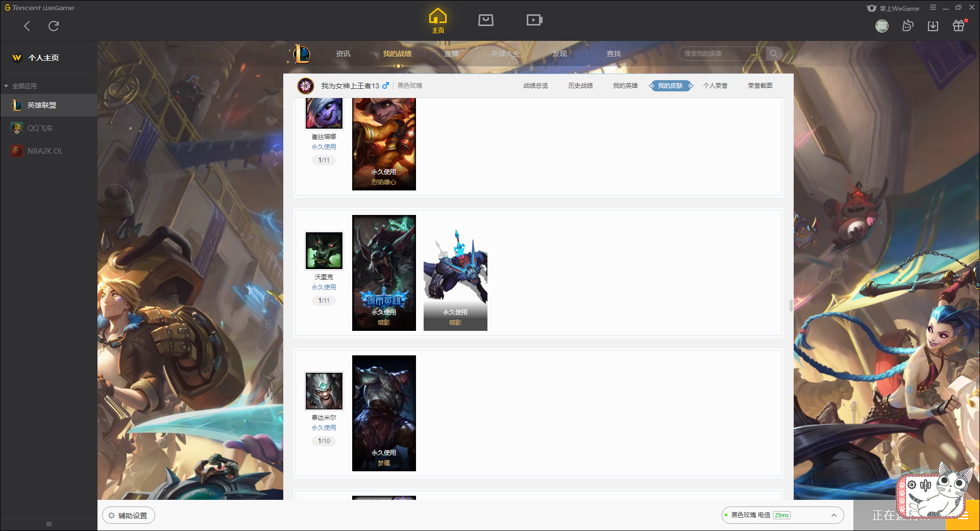Open the gift box icon
Image resolution: width=980 pixels, height=531 pixels.
[x=959, y=26]
